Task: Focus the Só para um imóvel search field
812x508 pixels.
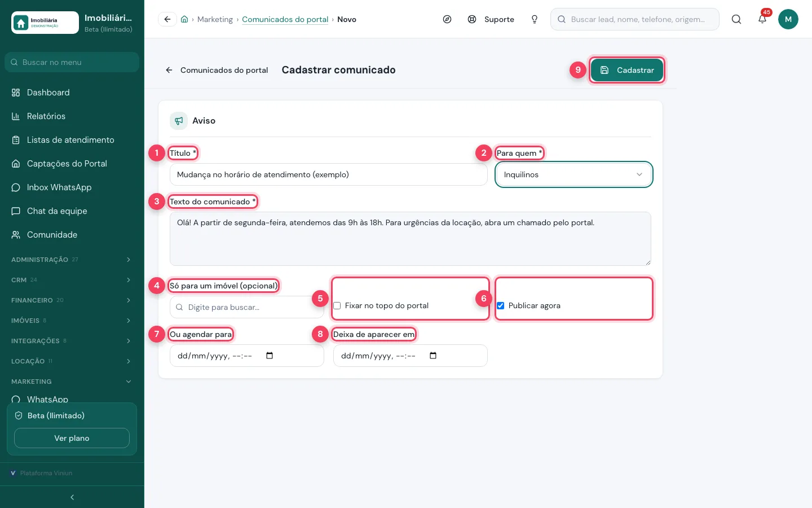Action: point(247,307)
